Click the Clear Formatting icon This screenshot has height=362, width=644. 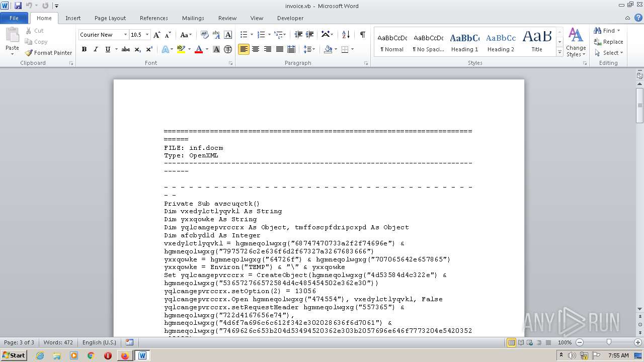click(x=205, y=35)
